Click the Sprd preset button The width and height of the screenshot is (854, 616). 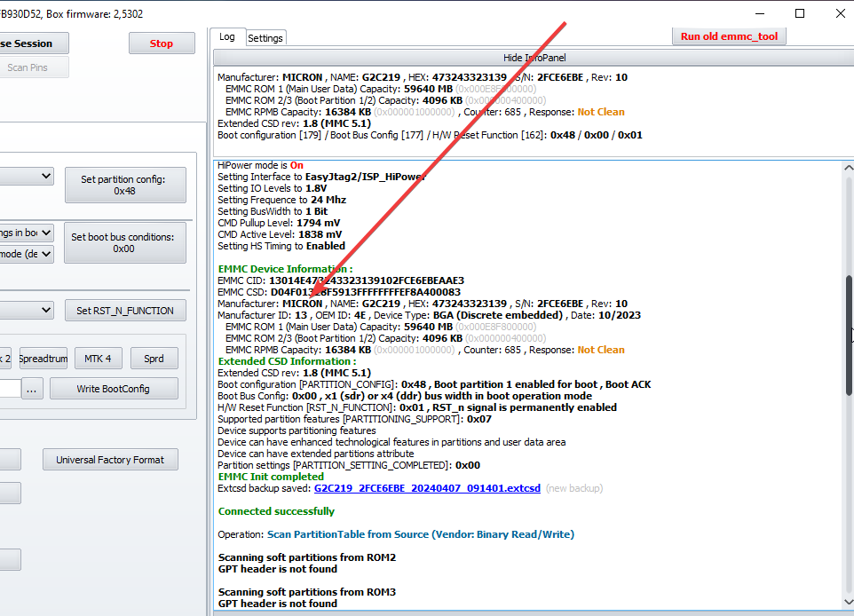point(154,359)
